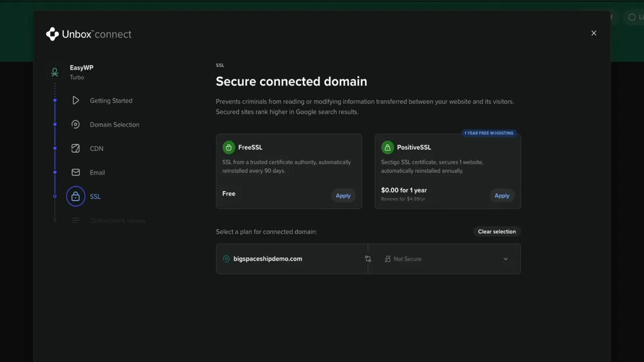Viewport: 644px width, 362px height.
Task: Click the bigspaceshipdemo.com domain name
Action: pyautogui.click(x=268, y=259)
